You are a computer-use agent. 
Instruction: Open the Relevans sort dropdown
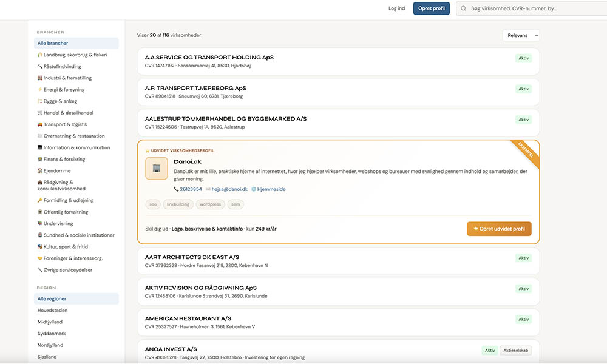(x=521, y=36)
